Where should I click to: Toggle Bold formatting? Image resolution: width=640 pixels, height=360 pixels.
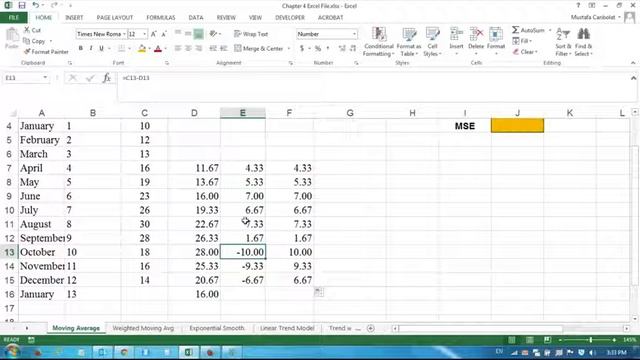point(80,48)
